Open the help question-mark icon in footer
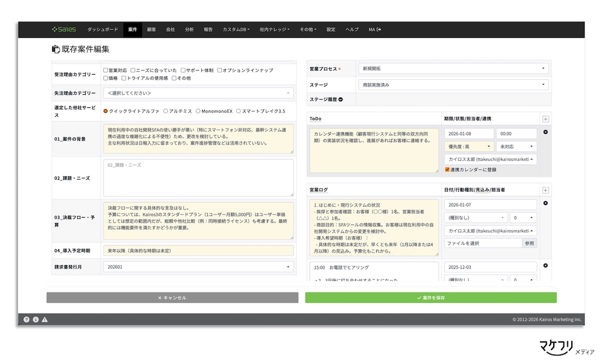 pos(27,319)
